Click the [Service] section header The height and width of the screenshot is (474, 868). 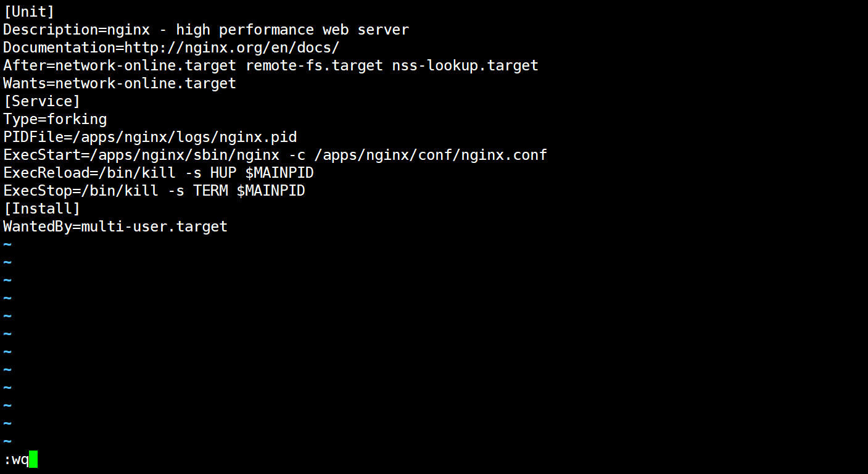point(42,101)
